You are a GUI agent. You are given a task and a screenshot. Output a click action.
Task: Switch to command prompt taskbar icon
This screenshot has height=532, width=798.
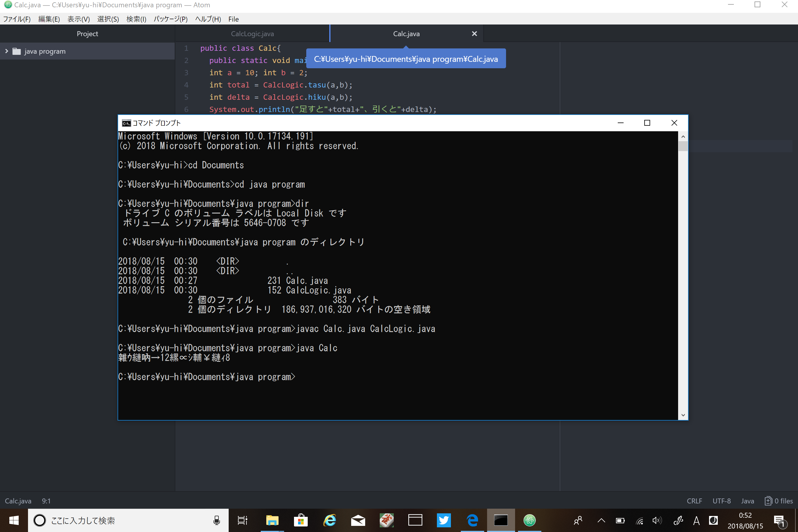501,520
